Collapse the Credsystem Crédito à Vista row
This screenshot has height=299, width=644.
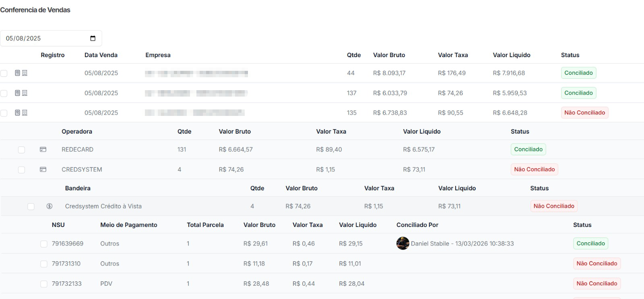[x=103, y=206]
